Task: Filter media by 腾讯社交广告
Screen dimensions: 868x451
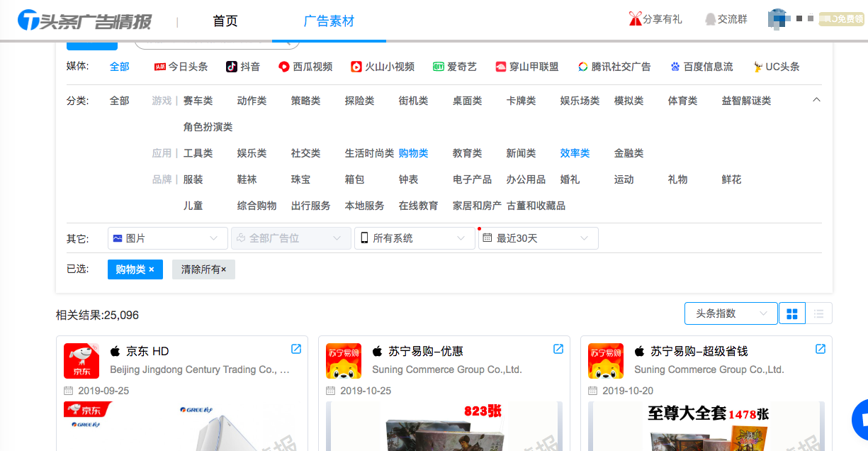Action: coord(614,67)
